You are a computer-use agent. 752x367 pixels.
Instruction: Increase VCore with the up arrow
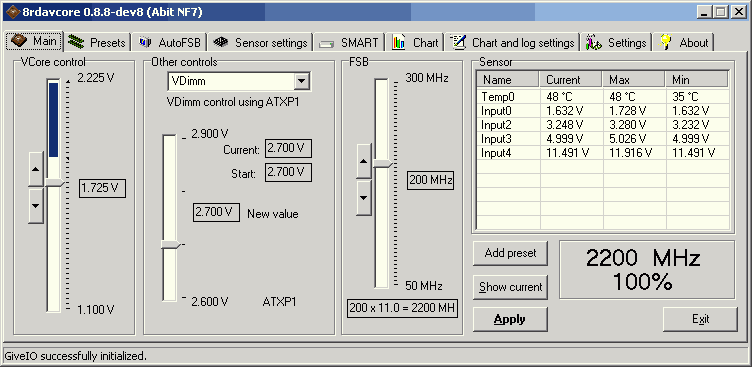[x=36, y=169]
